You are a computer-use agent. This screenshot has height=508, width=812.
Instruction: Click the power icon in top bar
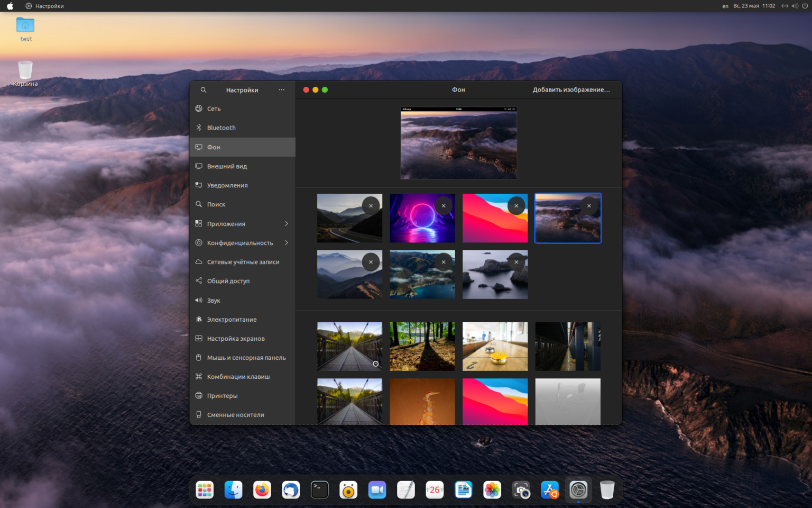(x=805, y=6)
